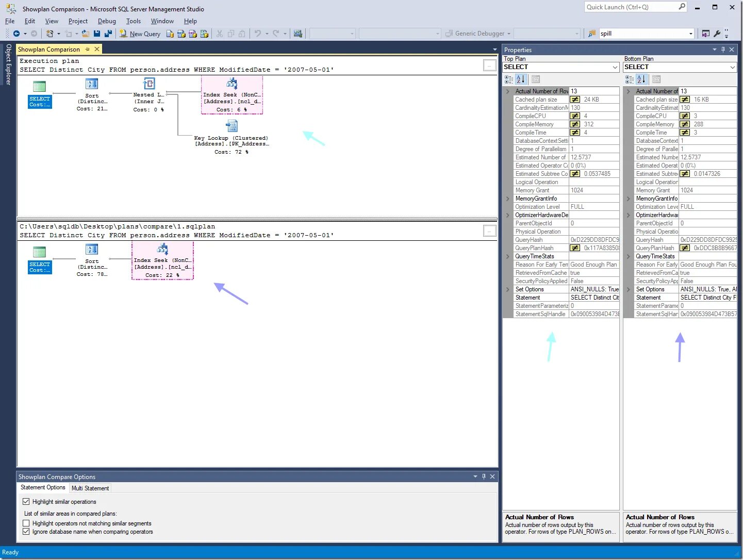Open the Bottom Plan SELECT dropdown

point(732,67)
